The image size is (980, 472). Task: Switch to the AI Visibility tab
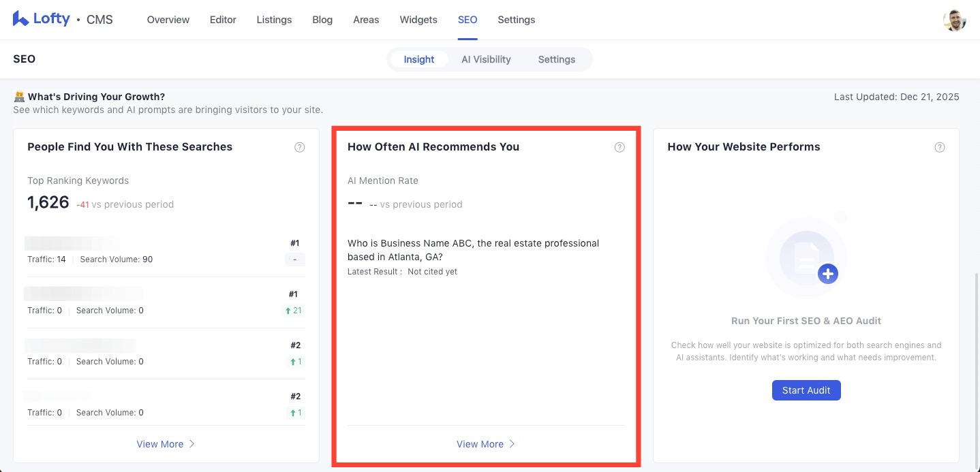[x=486, y=59]
